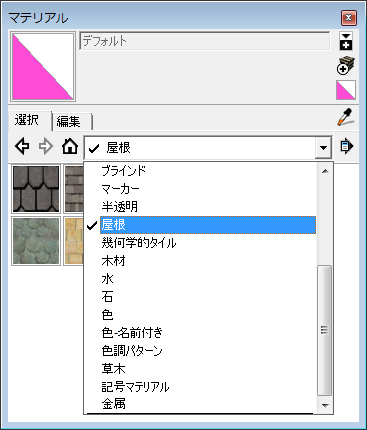Choose 水 from the list
367x430 pixels.
click(x=208, y=279)
